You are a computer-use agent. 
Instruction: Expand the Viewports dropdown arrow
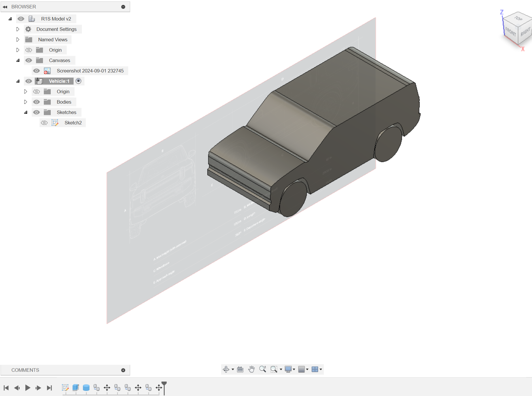(321, 369)
